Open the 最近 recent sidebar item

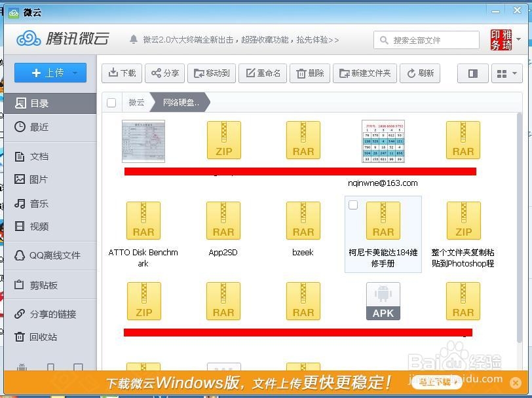click(x=50, y=127)
